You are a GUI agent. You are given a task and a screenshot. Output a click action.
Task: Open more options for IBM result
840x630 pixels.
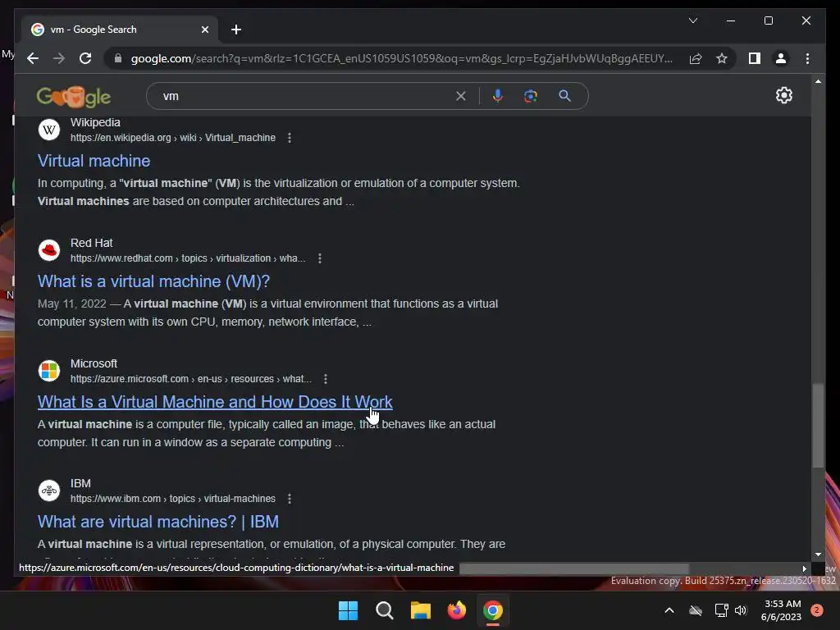(290, 499)
